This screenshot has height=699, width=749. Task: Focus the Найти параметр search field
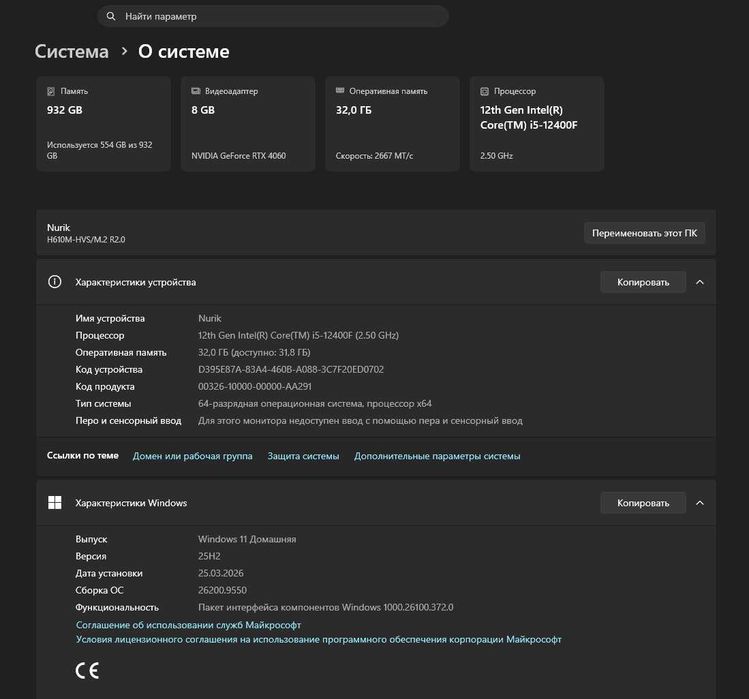point(273,16)
